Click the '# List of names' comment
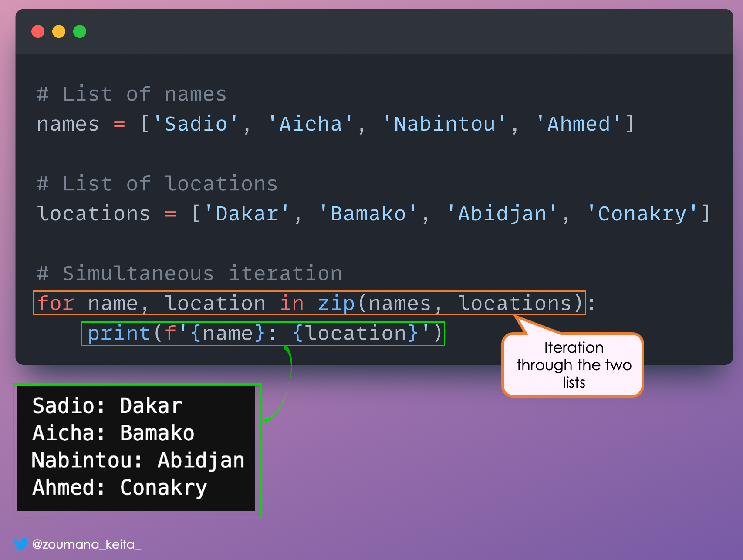 click(x=132, y=94)
